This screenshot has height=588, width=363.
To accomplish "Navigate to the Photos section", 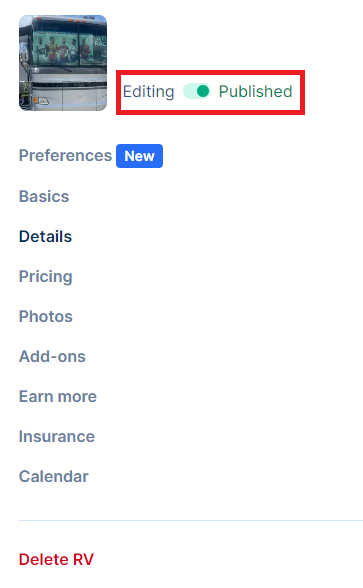I will coord(46,316).
